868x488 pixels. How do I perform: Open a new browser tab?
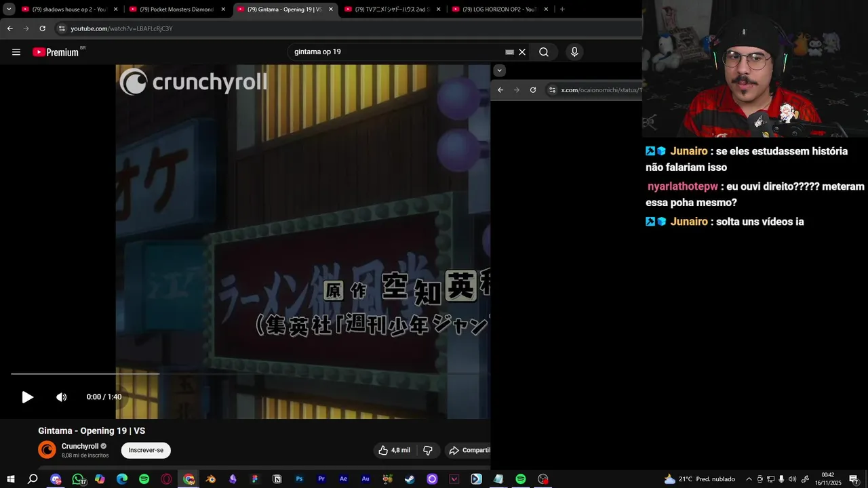tap(562, 9)
